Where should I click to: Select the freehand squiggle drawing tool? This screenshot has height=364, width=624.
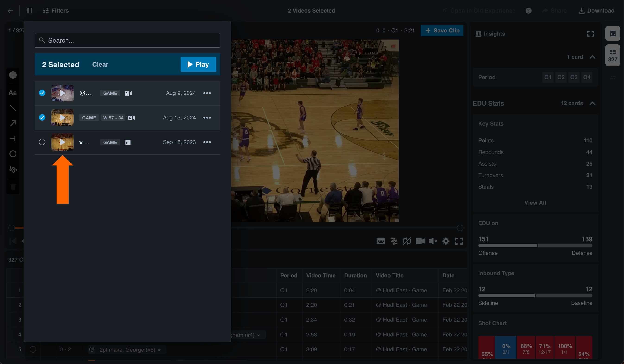13,169
